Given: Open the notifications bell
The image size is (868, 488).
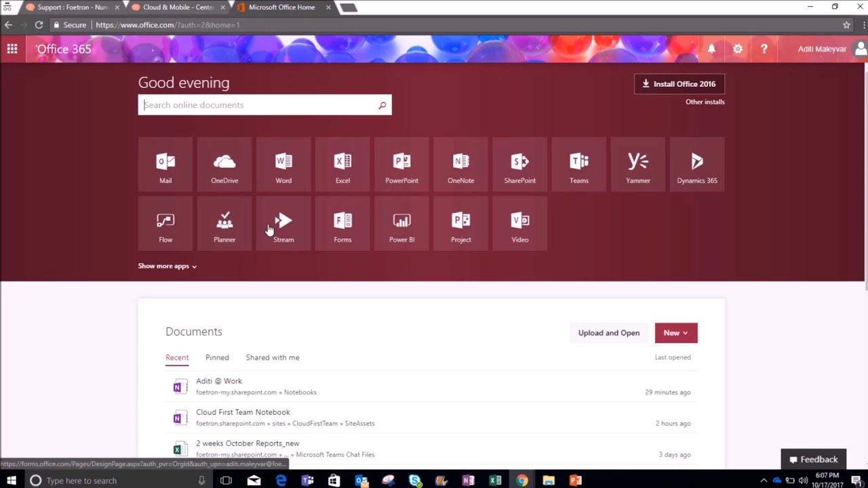Looking at the screenshot, I should pyautogui.click(x=711, y=49).
